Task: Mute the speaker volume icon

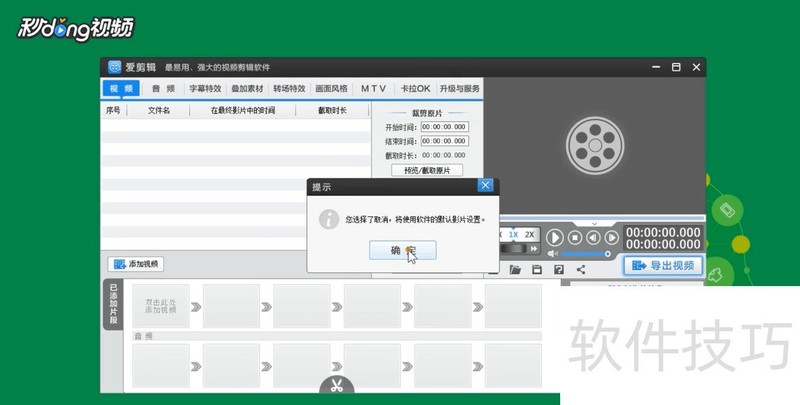Action: pyautogui.click(x=553, y=254)
